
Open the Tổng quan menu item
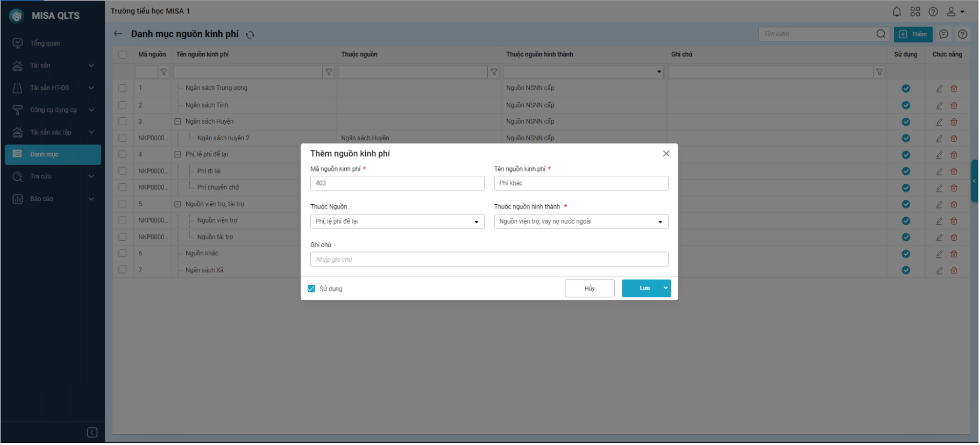pos(45,43)
